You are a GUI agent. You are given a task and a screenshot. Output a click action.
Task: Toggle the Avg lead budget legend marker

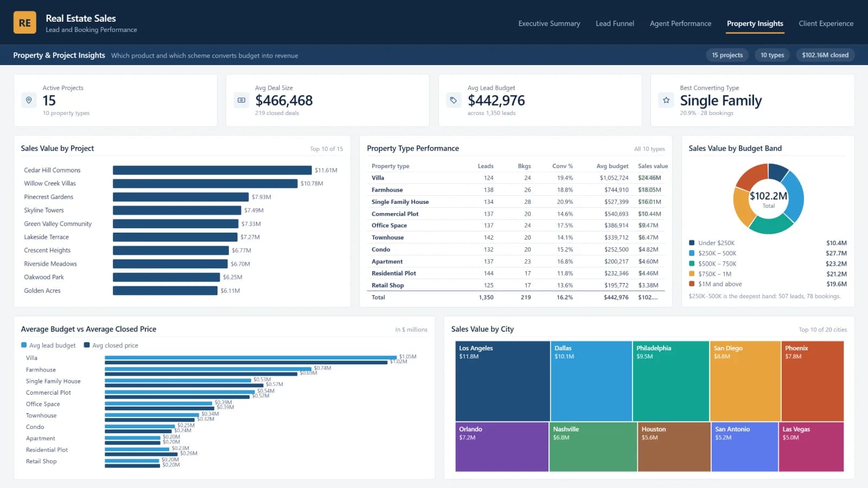point(24,345)
